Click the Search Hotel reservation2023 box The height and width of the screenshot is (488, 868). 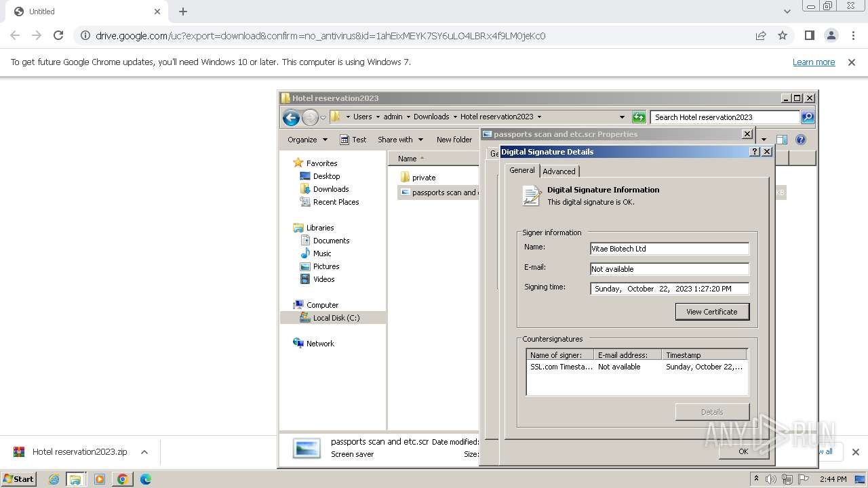point(725,117)
